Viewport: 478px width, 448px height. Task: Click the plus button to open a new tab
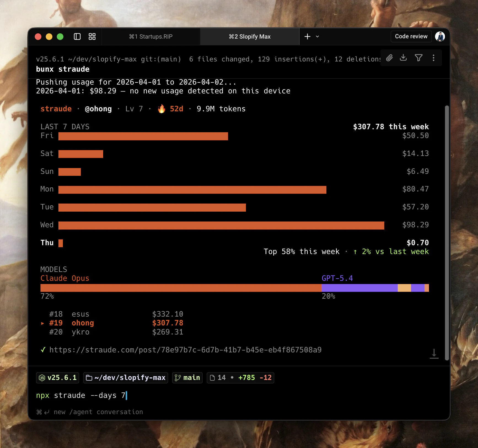pyautogui.click(x=307, y=36)
